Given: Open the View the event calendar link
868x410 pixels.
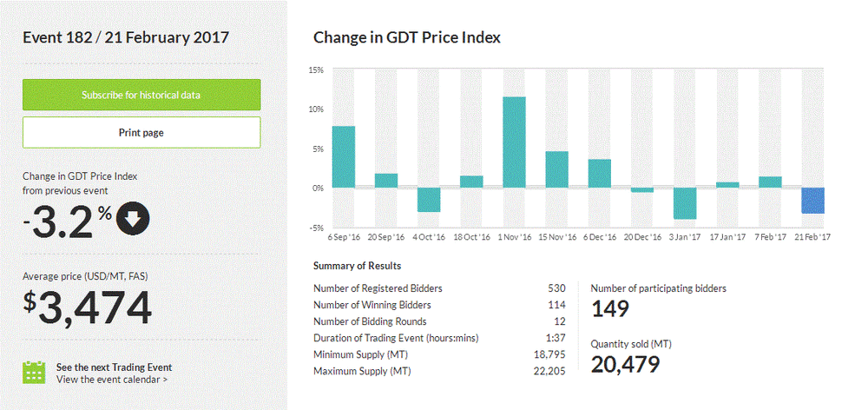Looking at the screenshot, I should pos(112,380).
